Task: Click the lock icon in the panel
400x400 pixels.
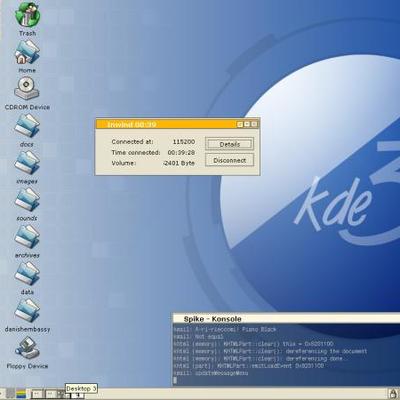Action: pyautogui.click(x=393, y=394)
